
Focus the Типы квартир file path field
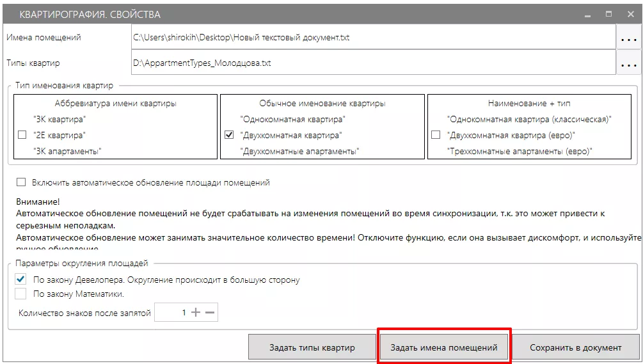click(x=372, y=63)
